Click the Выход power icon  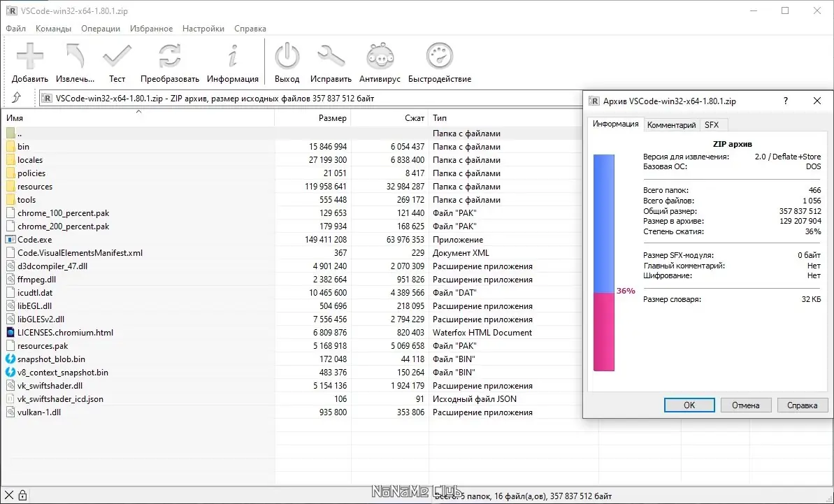(287, 56)
